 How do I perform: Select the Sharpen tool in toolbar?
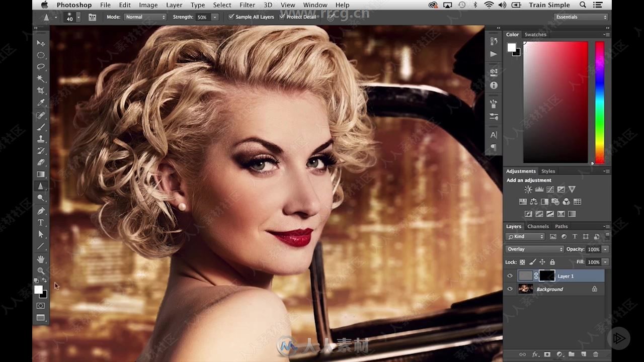tap(41, 186)
